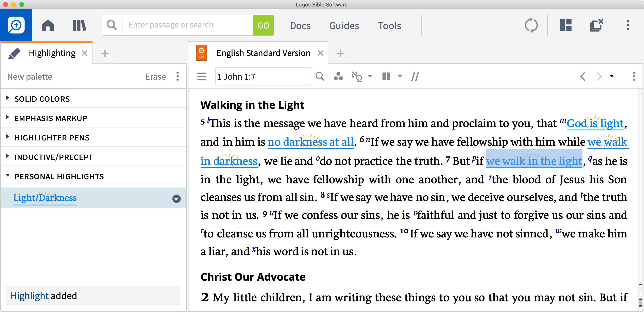This screenshot has height=312, width=644.
Task: Click the highlighted phrase 'in darkness'
Action: 229,161
